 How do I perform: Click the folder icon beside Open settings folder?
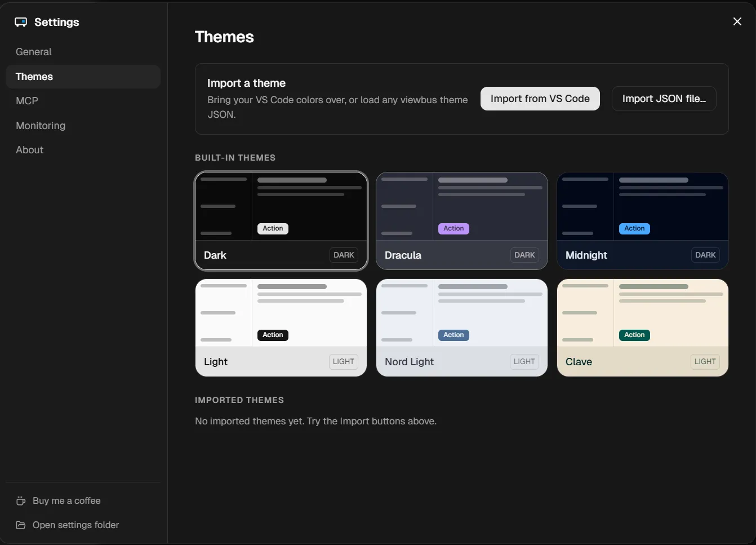(21, 525)
